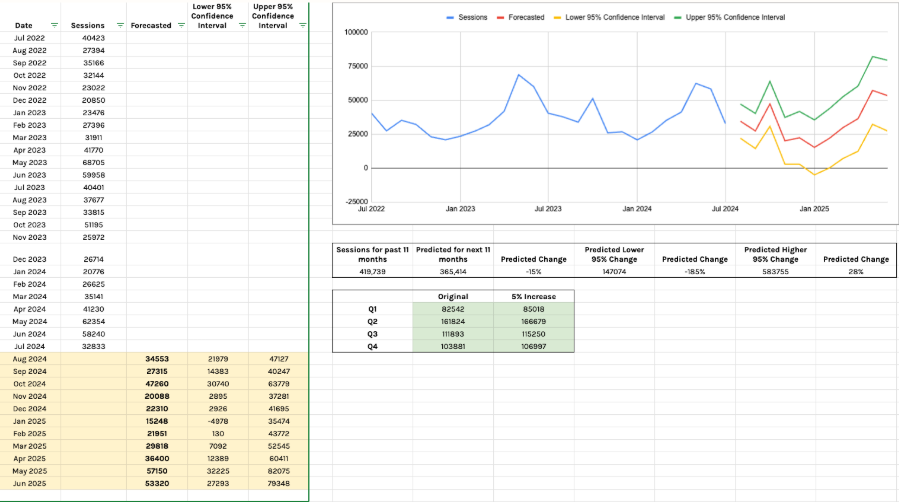Open the Forecasted column filter icon
The height and width of the screenshot is (502, 899).
pyautogui.click(x=181, y=25)
